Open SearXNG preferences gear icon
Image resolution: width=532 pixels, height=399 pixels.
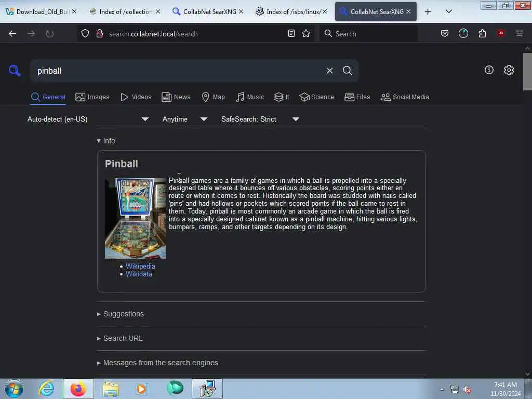(x=509, y=70)
